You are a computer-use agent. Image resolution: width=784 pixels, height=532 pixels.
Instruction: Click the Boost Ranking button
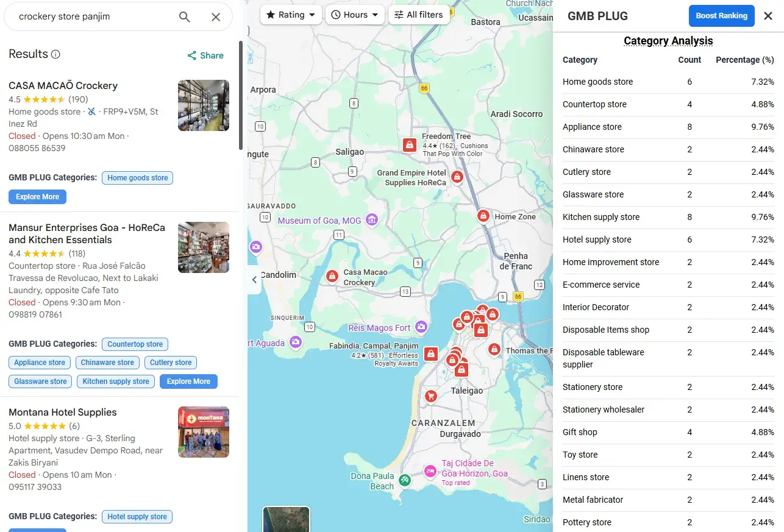pyautogui.click(x=722, y=16)
